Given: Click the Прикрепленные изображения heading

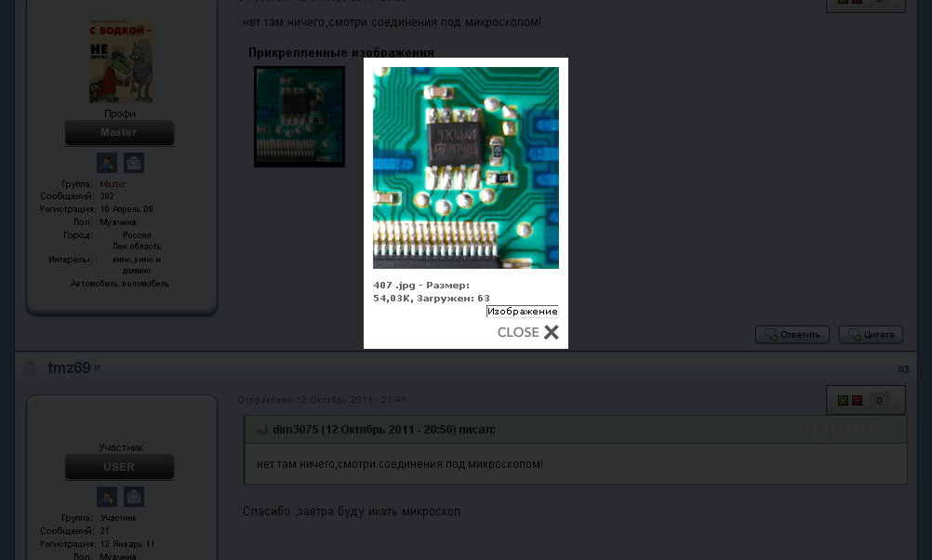Looking at the screenshot, I should click(341, 52).
